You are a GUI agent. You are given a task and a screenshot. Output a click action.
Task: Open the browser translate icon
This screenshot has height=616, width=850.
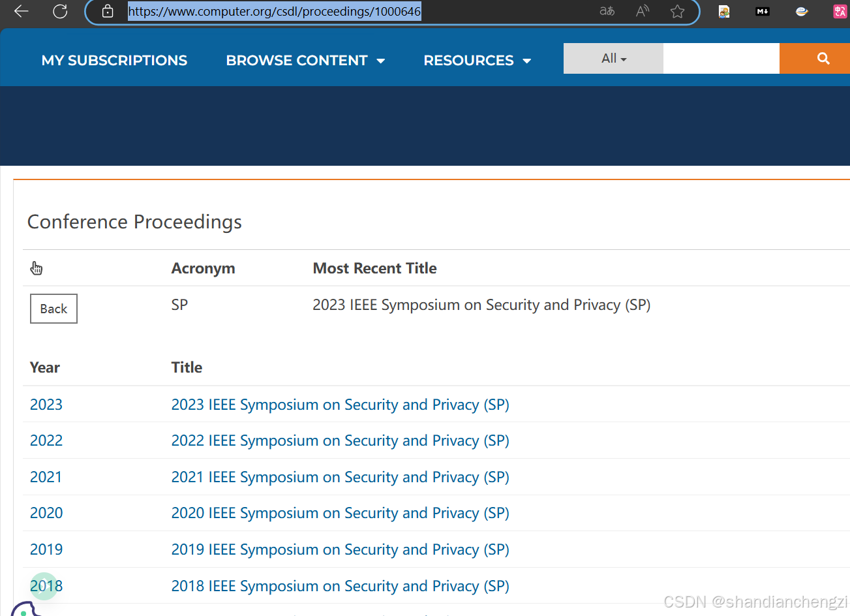click(x=607, y=11)
